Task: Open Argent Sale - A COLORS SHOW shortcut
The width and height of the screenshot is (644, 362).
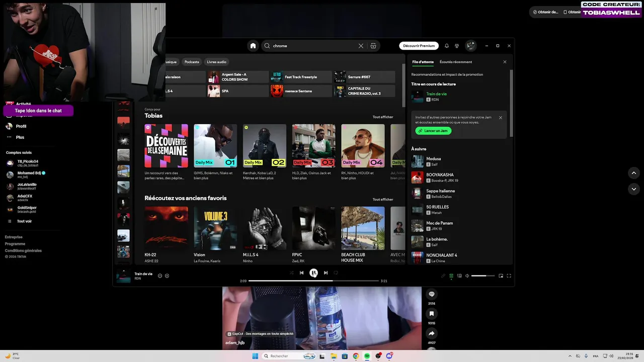Action: [237, 77]
